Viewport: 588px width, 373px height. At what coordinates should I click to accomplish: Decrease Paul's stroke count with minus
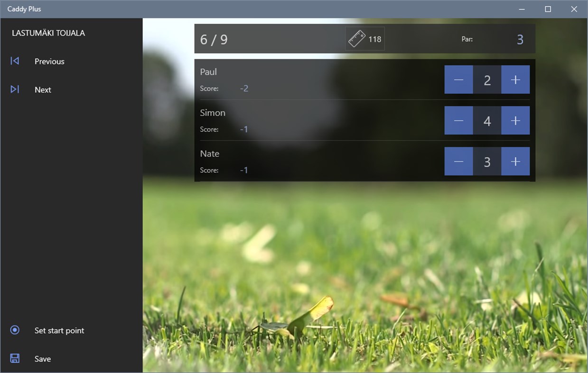point(458,80)
